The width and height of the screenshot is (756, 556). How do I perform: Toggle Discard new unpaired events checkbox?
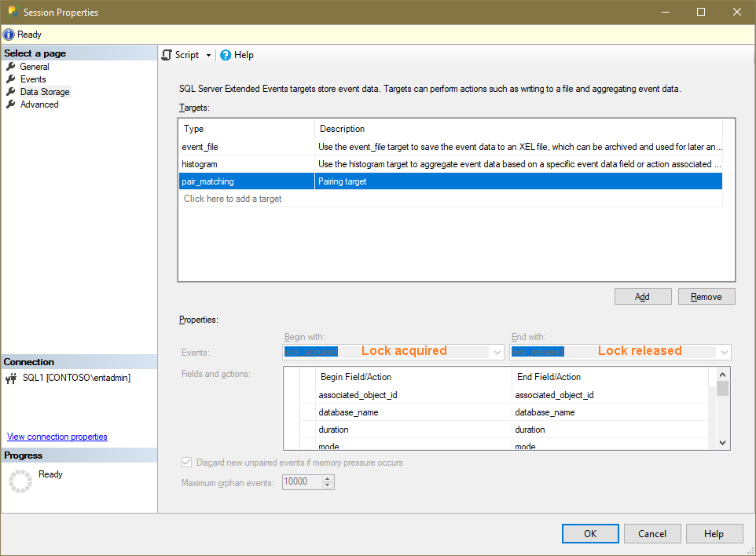click(186, 462)
